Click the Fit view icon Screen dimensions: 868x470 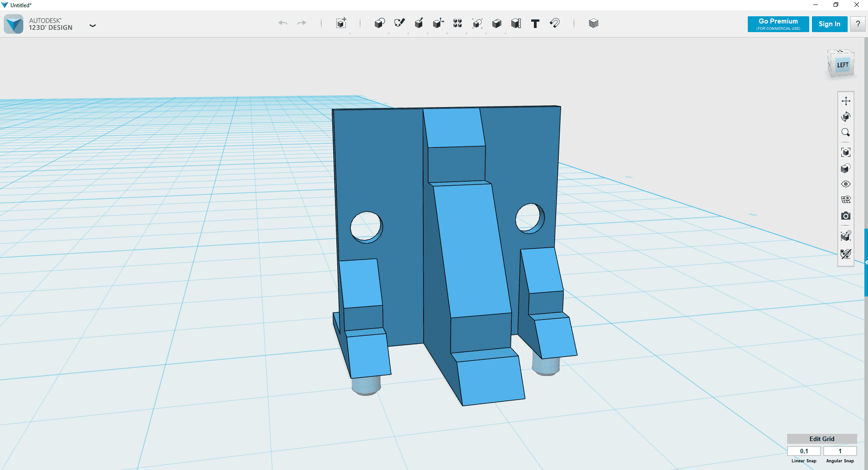pos(846,152)
